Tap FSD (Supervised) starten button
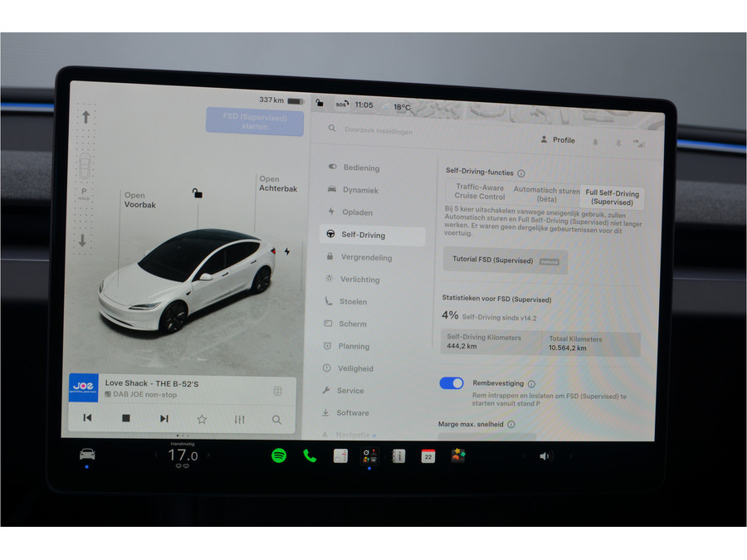This screenshot has height=560, width=747. [255, 122]
